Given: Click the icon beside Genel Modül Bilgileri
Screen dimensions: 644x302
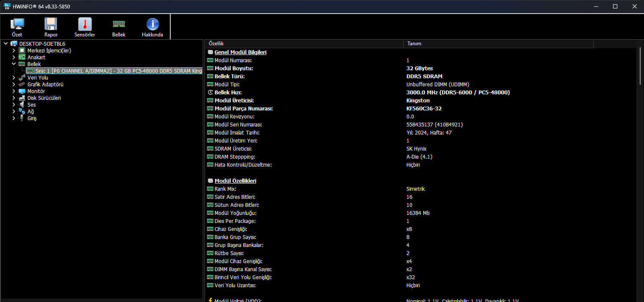Looking at the screenshot, I should (x=210, y=52).
